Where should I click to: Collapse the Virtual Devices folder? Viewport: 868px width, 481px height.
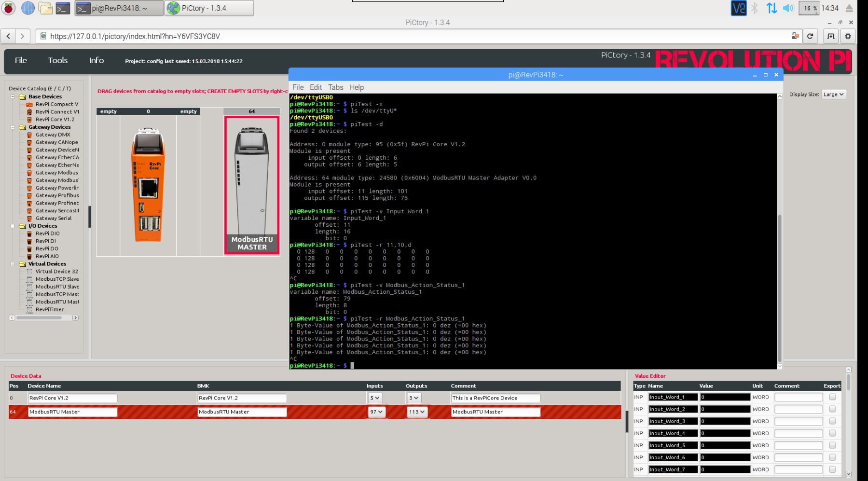(x=13, y=264)
